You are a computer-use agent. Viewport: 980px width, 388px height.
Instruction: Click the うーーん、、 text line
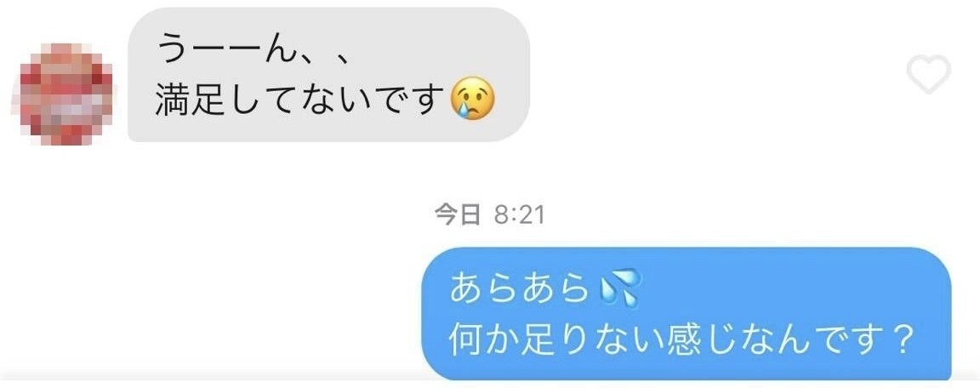coord(255,49)
